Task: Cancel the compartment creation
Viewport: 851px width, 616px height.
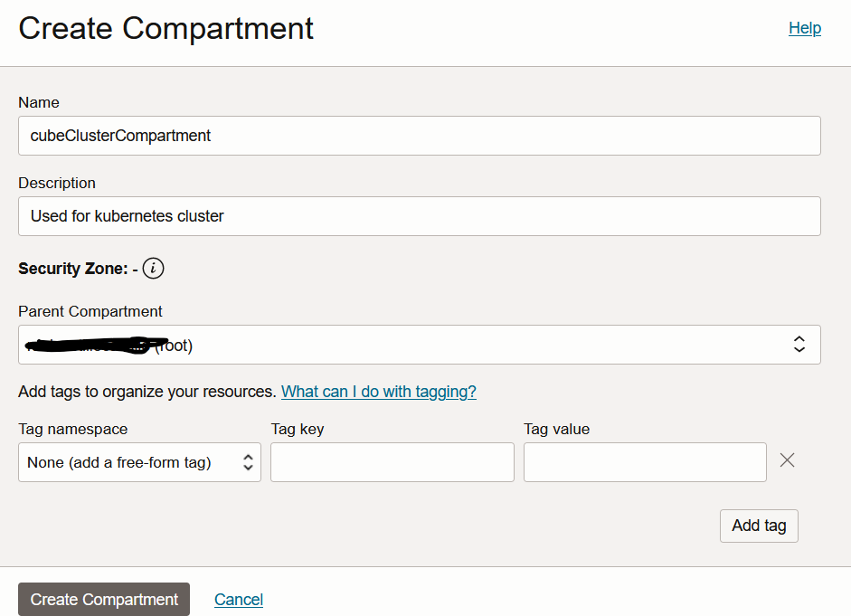Action: 239,600
